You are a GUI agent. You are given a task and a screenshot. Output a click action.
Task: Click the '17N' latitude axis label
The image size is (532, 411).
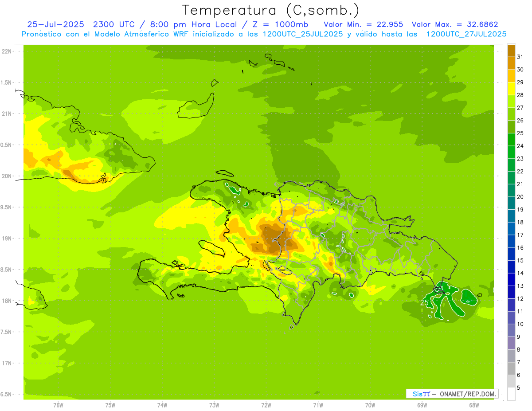click(x=6, y=363)
